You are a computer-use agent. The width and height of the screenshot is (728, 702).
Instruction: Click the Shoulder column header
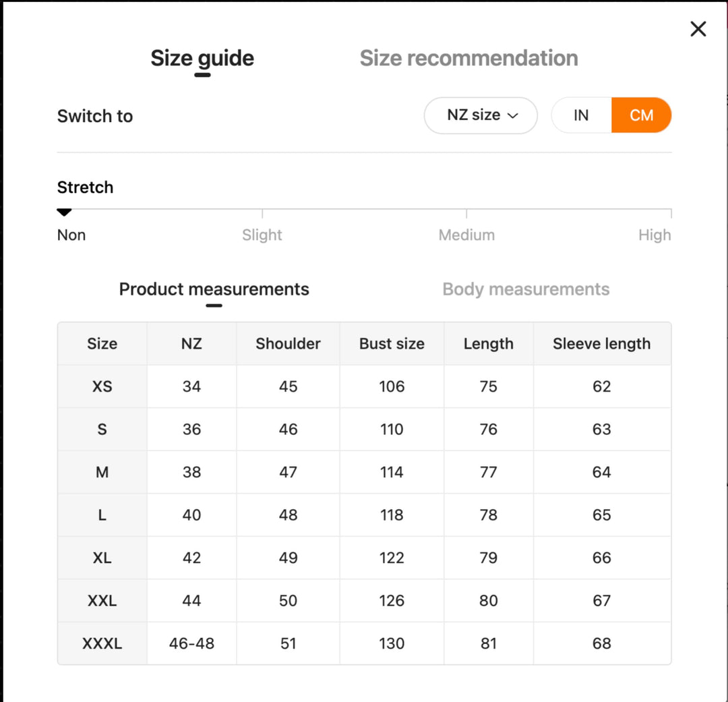click(x=288, y=343)
